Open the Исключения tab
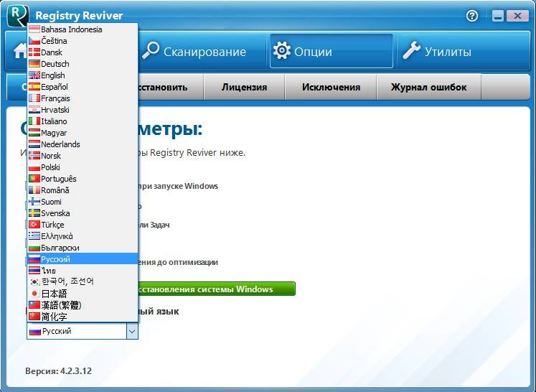The width and height of the screenshot is (536, 392). pos(331,87)
